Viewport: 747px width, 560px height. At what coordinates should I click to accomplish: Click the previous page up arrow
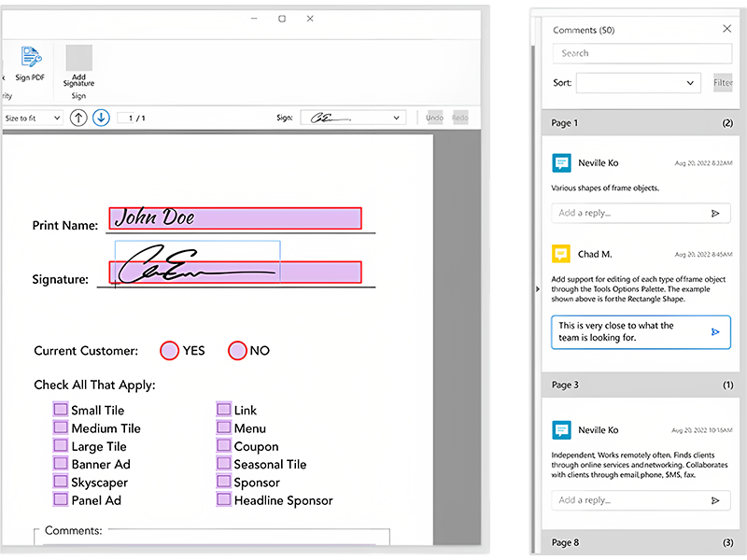point(78,118)
